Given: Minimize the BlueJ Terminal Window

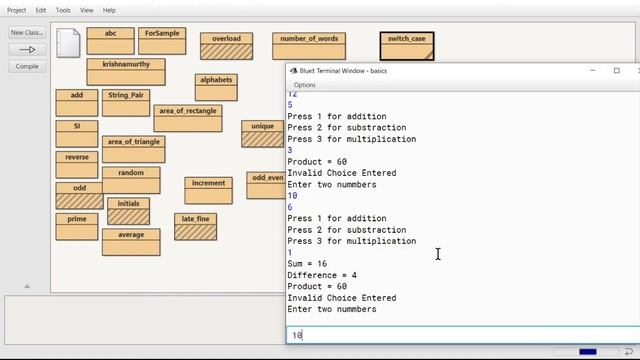Looking at the screenshot, I should click(x=593, y=71).
